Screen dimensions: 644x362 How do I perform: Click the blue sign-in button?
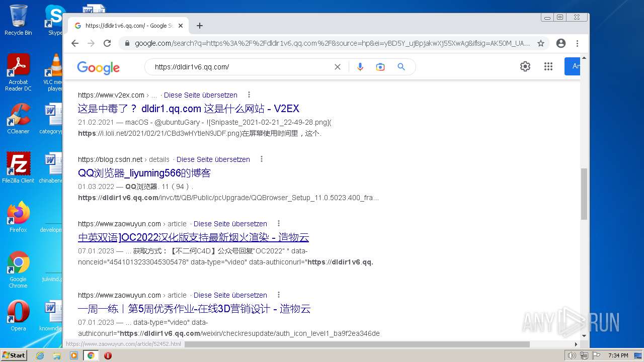coord(573,66)
